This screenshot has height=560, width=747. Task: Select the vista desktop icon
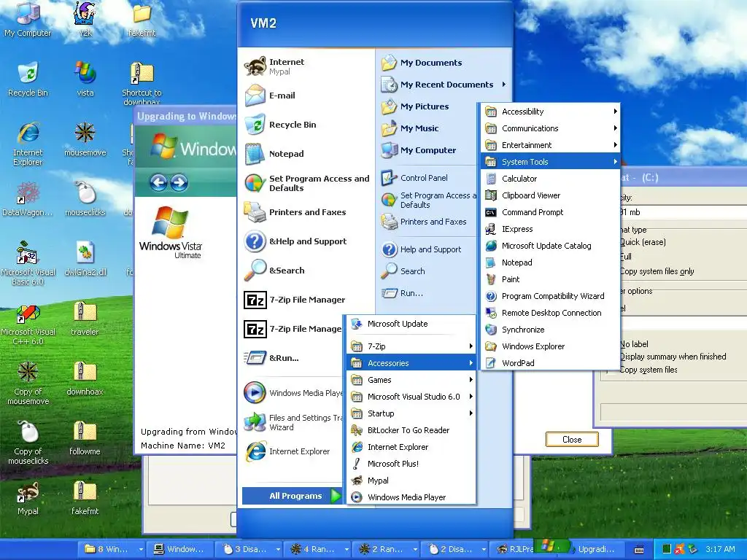pos(85,79)
